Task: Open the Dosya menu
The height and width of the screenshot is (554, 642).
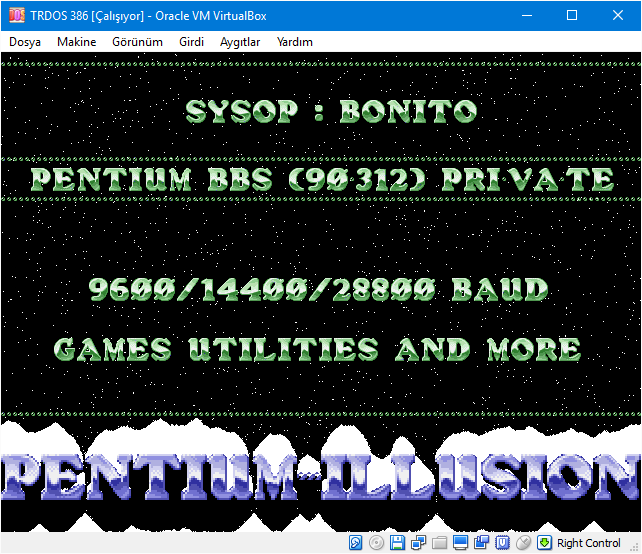Action: pos(25,42)
